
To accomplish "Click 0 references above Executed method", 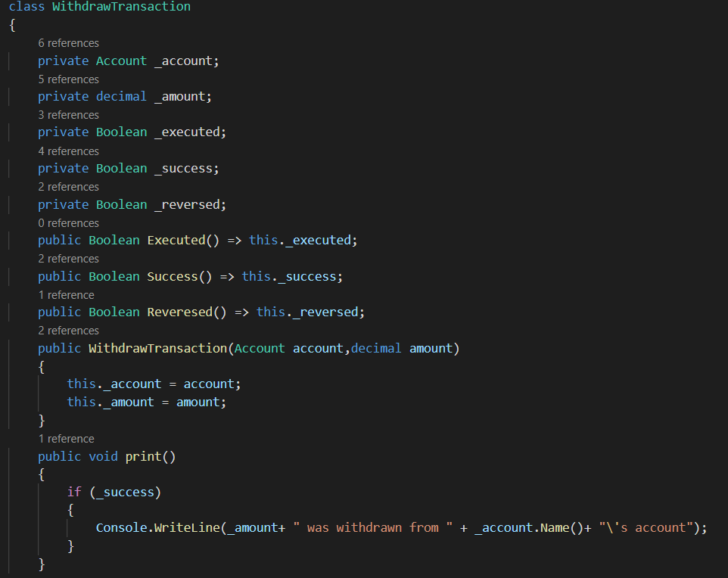I will click(x=68, y=222).
